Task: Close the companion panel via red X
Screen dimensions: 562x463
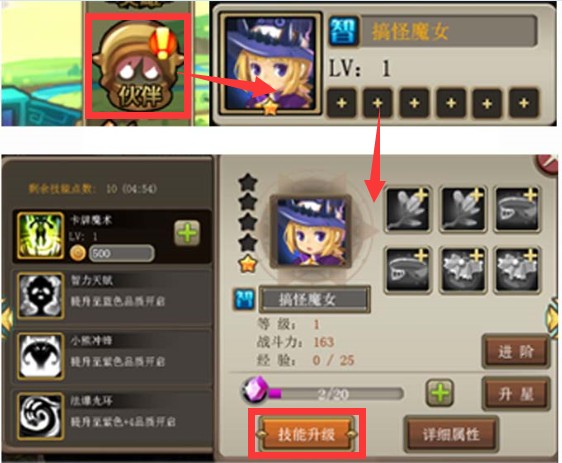Action: tap(549, 164)
